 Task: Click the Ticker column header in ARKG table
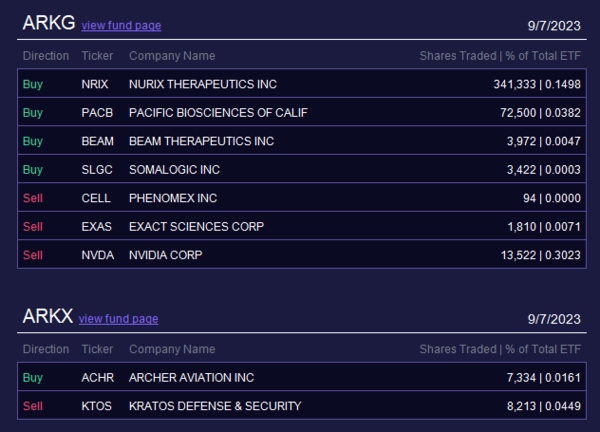pyautogui.click(x=97, y=56)
